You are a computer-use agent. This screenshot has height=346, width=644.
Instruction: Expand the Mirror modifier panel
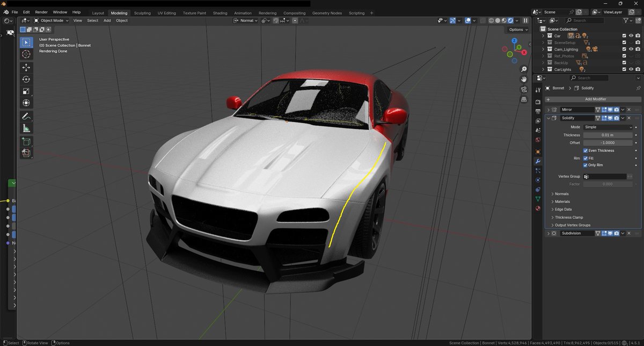(548, 110)
